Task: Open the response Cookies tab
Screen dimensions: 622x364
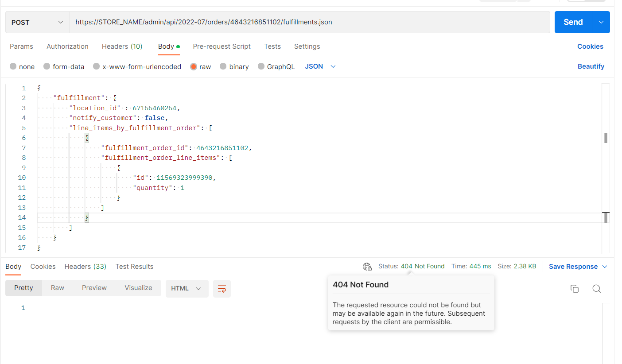Action: click(x=43, y=267)
